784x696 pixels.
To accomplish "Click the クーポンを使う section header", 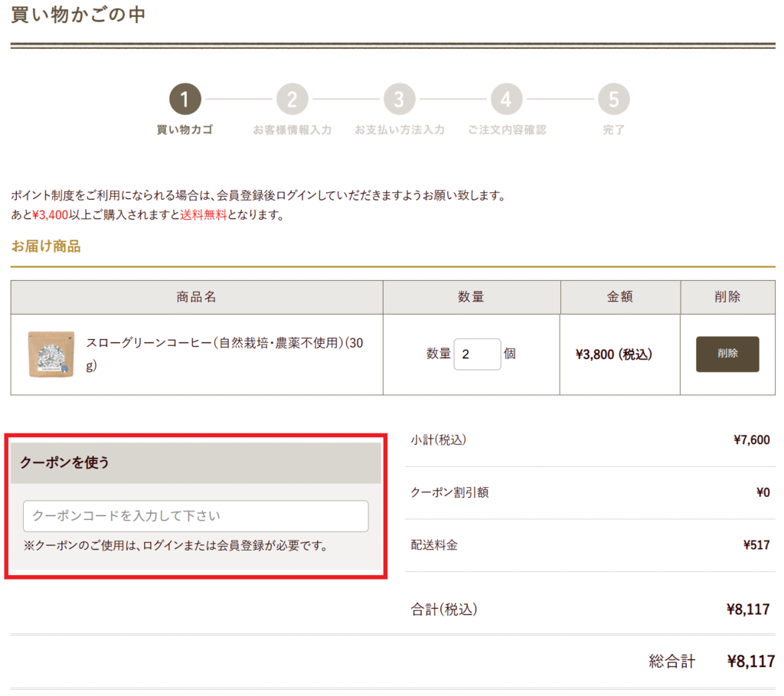I will click(195, 462).
